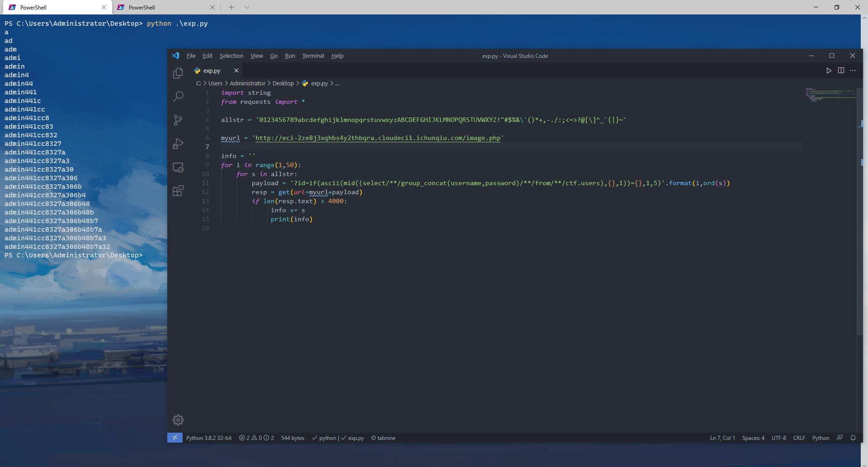Click line number 11 in gutter

coord(205,183)
